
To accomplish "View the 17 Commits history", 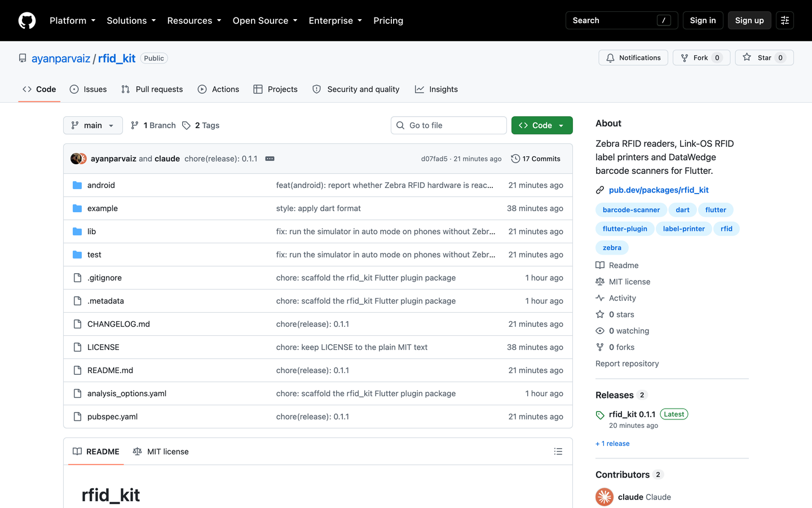I will click(536, 159).
